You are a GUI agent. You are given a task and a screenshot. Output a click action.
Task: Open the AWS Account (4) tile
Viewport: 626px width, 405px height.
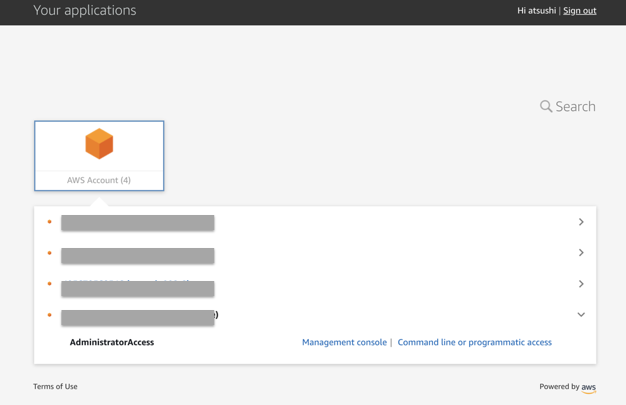99,156
